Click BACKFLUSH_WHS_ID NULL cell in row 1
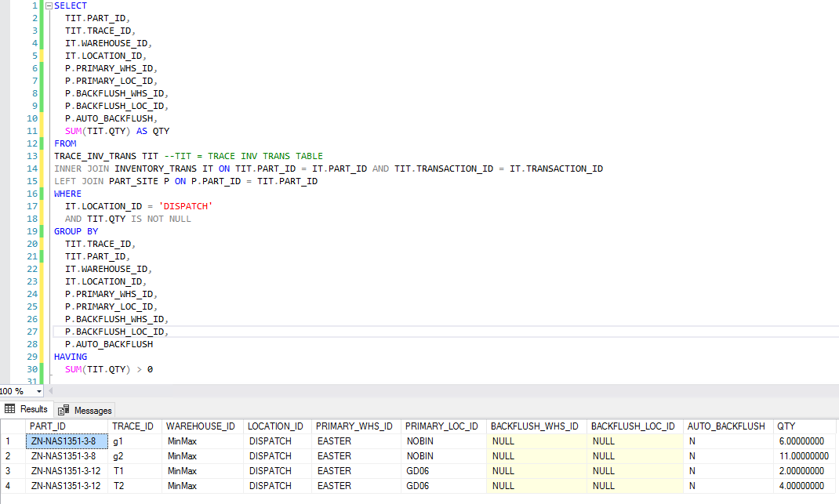839x504 pixels. pos(536,441)
